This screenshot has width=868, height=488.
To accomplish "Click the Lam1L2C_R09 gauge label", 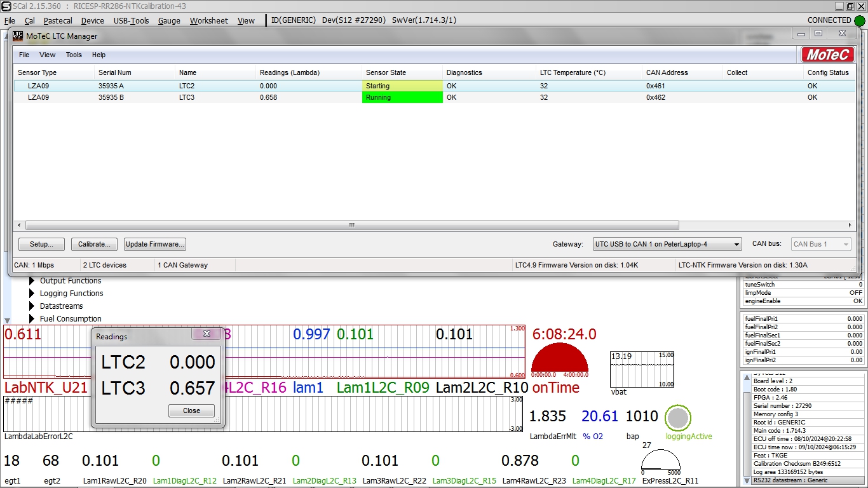I will pos(383,388).
